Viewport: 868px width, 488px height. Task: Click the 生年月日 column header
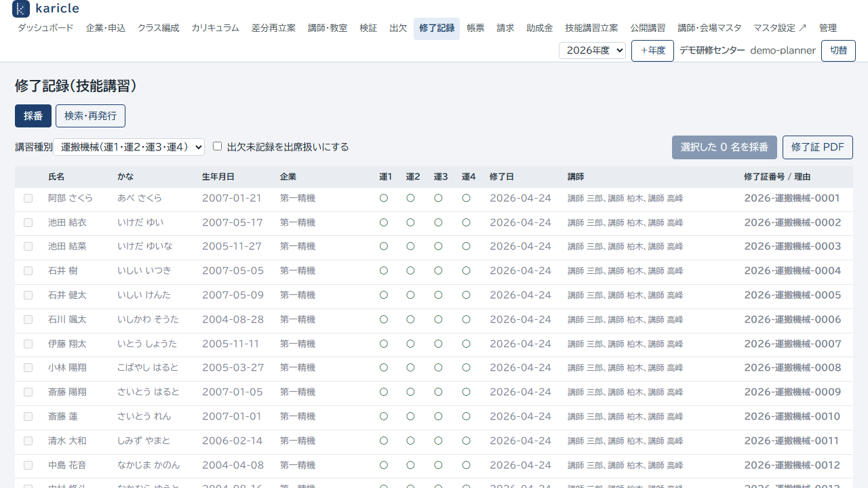[x=218, y=177]
